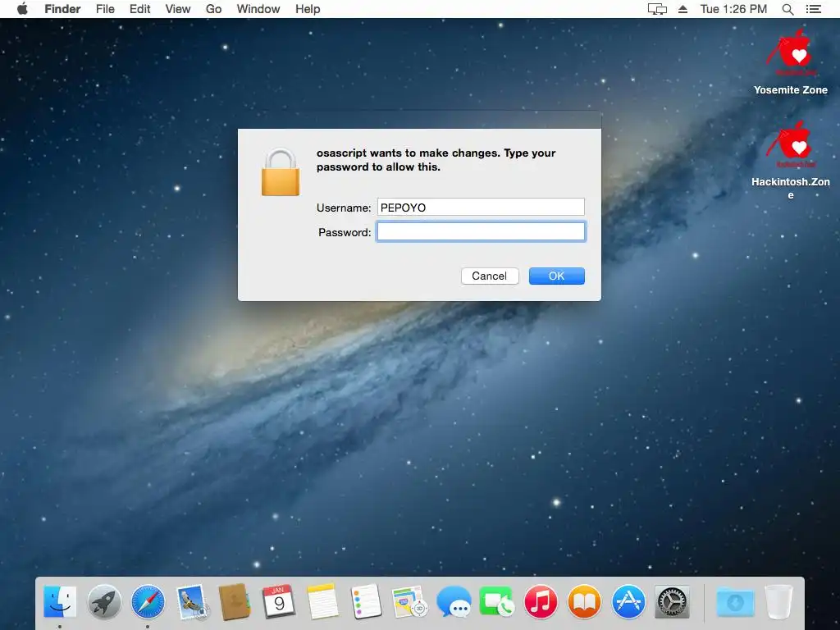Click the display mirroring menu bar icon

coord(657,9)
